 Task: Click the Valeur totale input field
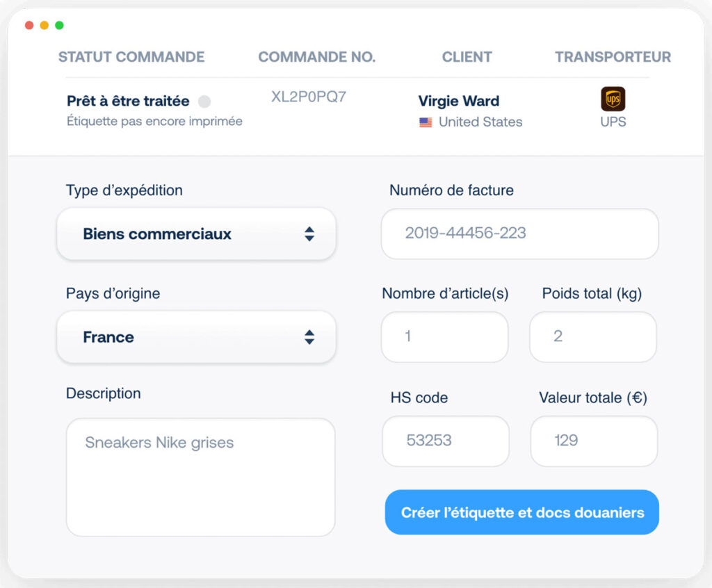pos(593,441)
